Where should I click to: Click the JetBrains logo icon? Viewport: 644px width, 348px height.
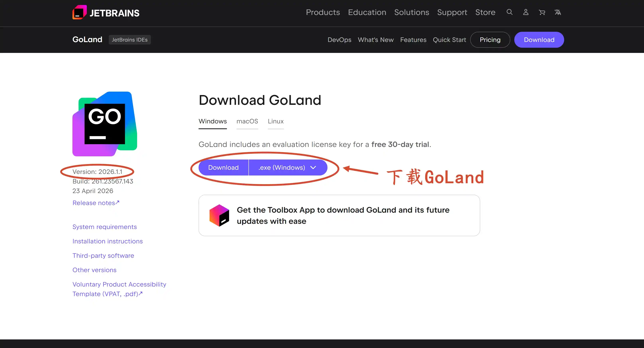click(x=79, y=12)
